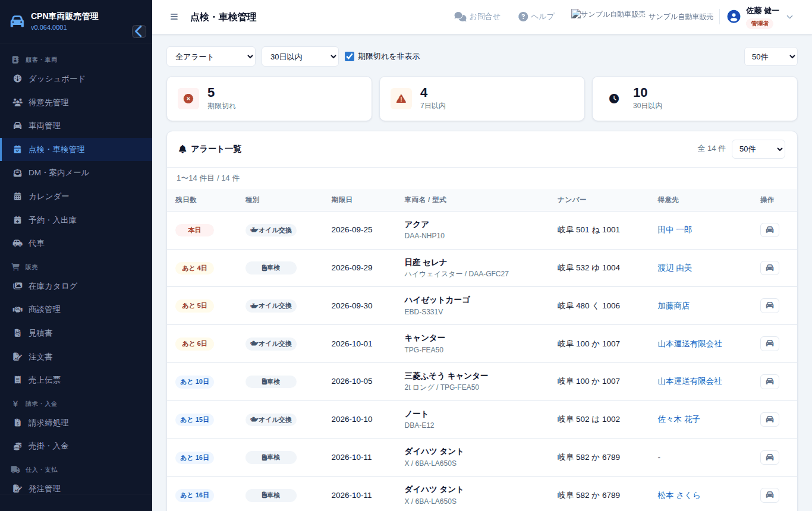Open ヘルプ question mark link
This screenshot has width=812, height=511.
pos(536,17)
